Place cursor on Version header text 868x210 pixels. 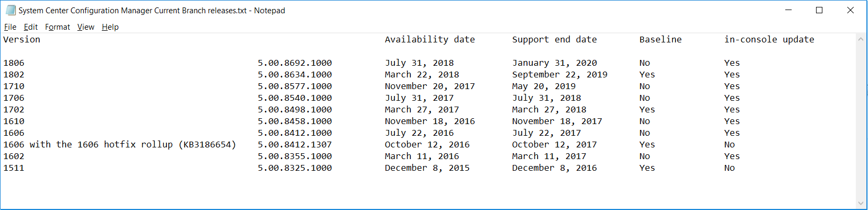(x=22, y=40)
